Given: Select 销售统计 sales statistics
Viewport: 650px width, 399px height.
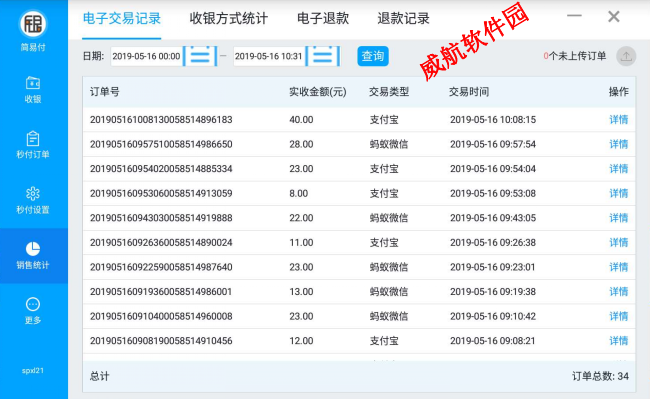Looking at the screenshot, I should (33, 256).
